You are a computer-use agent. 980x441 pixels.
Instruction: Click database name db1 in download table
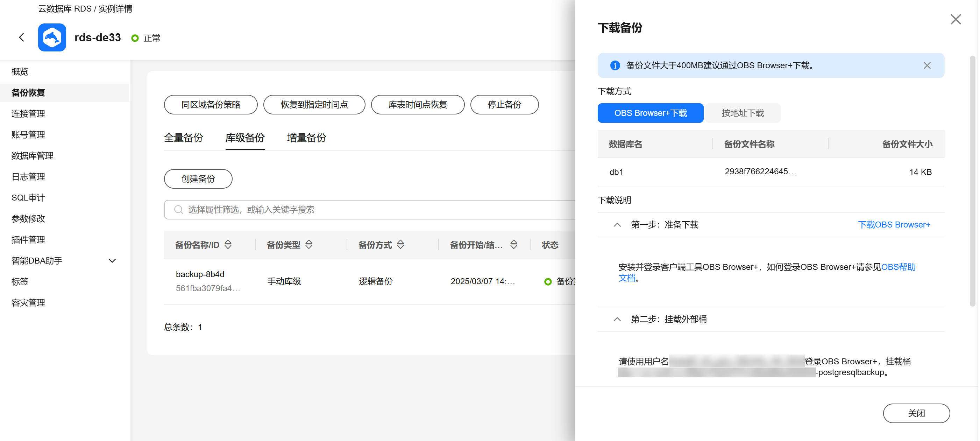pyautogui.click(x=616, y=172)
